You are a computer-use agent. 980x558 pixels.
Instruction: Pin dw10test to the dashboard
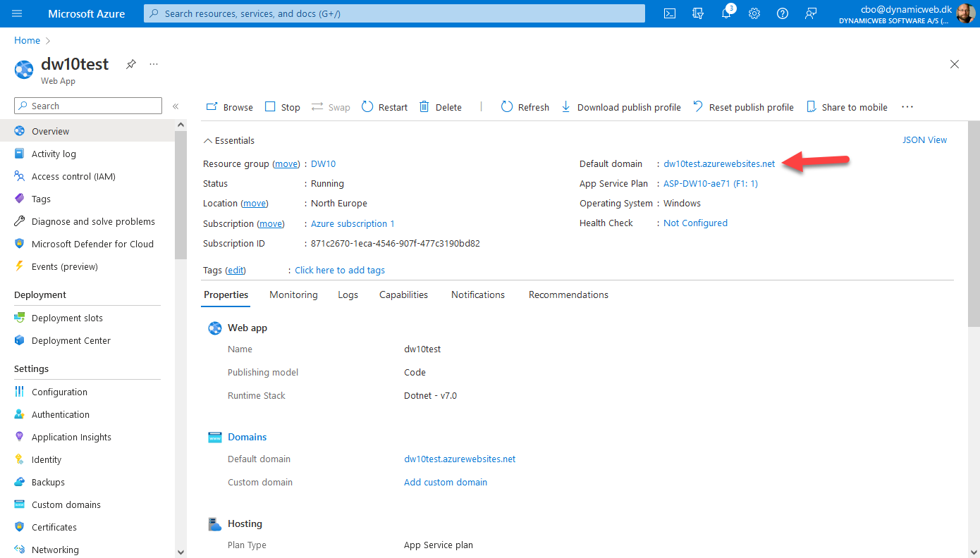131,64
